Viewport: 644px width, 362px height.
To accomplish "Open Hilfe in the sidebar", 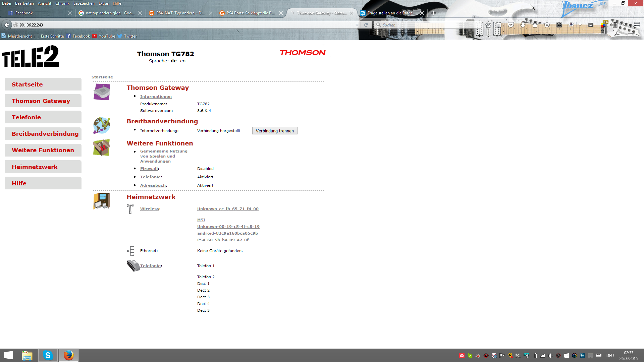I will pos(43,183).
